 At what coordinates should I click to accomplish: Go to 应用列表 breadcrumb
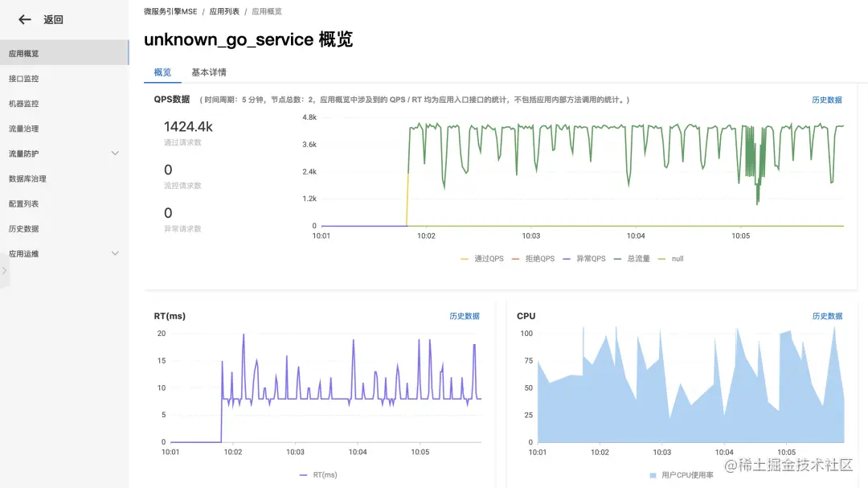[224, 11]
